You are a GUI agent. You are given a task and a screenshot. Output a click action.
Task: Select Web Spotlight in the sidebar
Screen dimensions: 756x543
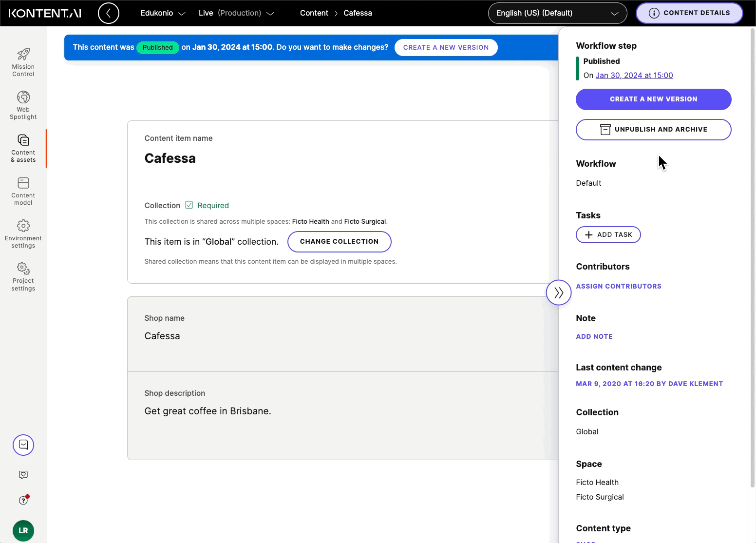click(x=23, y=104)
